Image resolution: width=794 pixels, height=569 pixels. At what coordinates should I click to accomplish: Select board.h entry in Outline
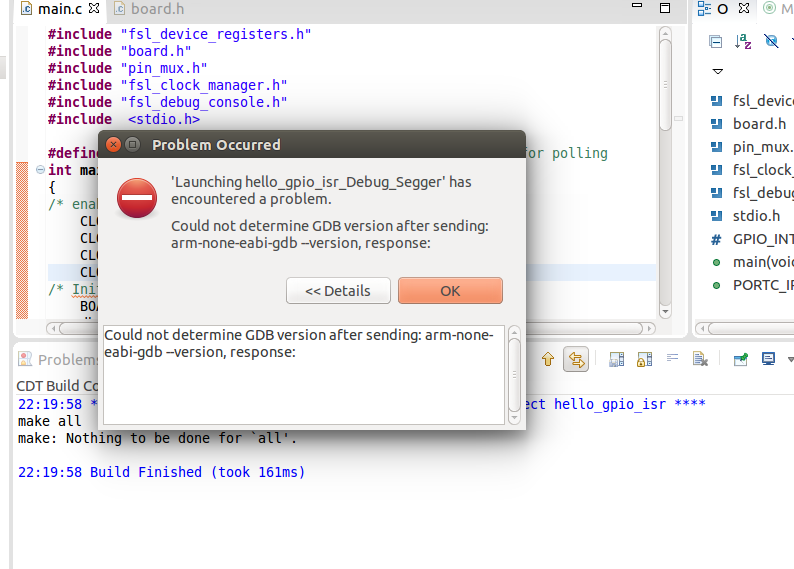point(748,124)
